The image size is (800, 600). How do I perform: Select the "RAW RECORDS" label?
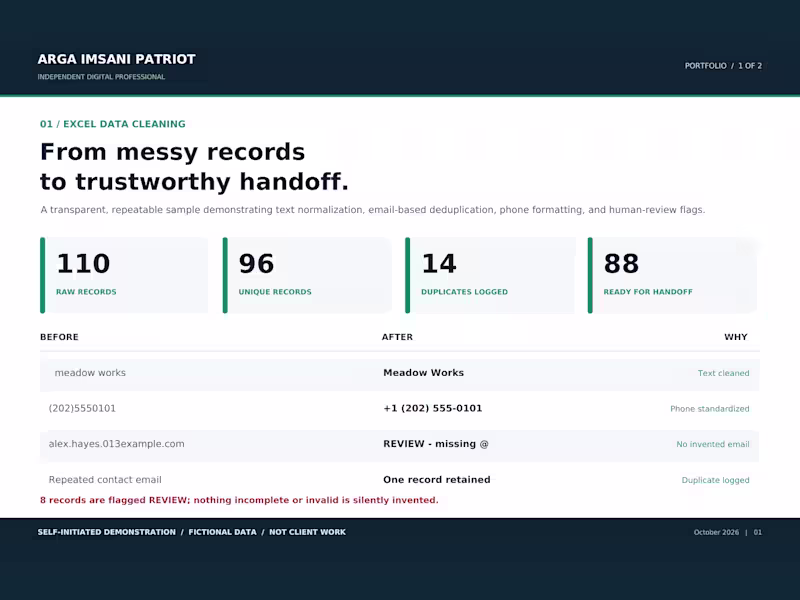pos(86,292)
